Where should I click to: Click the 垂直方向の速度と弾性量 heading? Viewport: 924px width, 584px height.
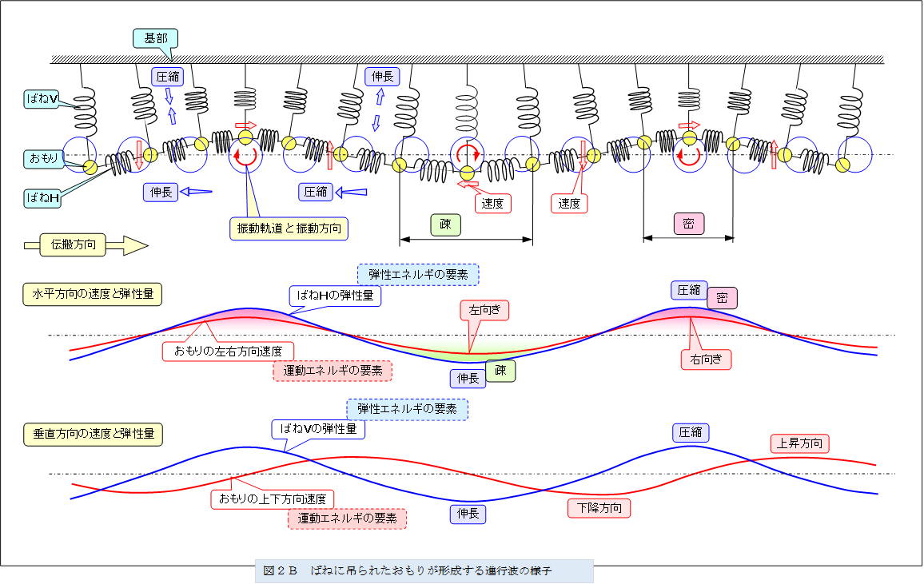(93, 435)
